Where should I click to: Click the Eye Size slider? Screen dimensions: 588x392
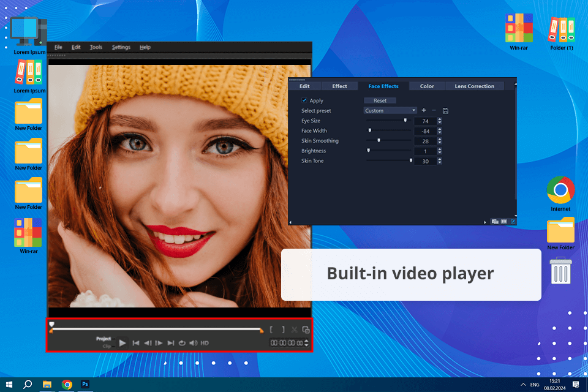tap(389, 121)
